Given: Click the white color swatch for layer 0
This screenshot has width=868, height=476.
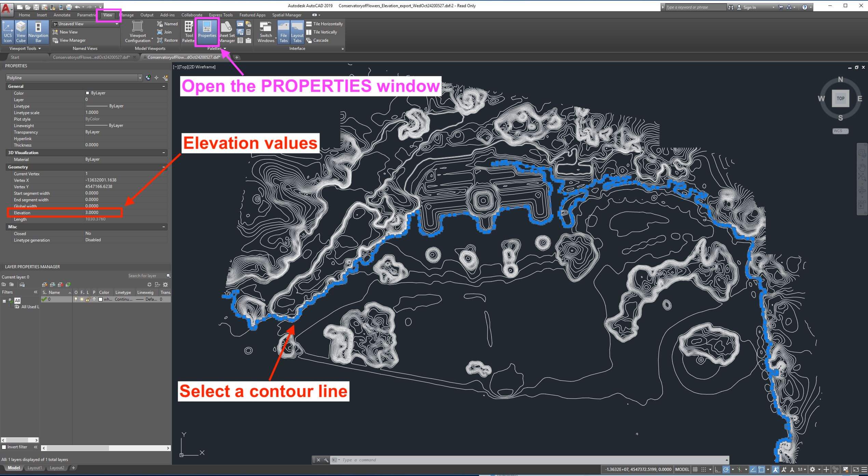Looking at the screenshot, I should click(100, 299).
